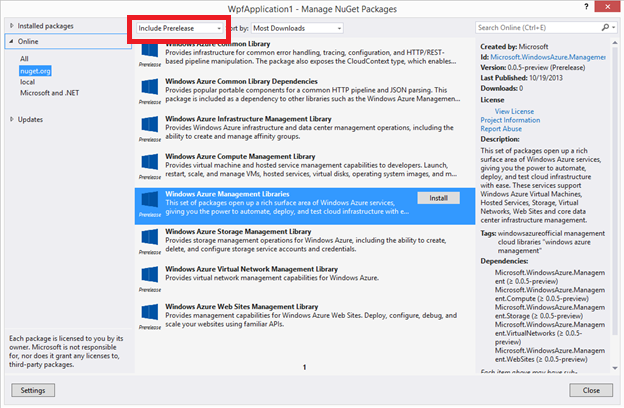The height and width of the screenshot is (408, 624).
Task: Click the Last Published date text
Action: click(522, 78)
